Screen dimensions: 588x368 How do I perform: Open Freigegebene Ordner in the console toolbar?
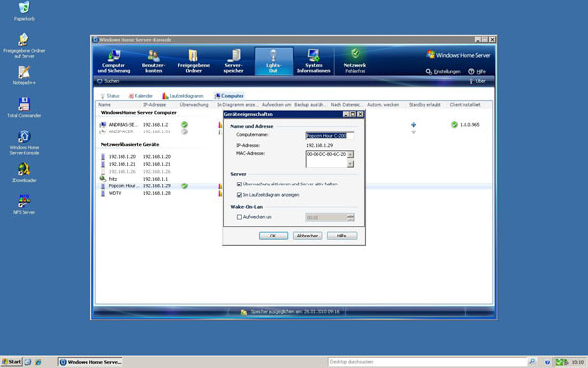[193, 61]
